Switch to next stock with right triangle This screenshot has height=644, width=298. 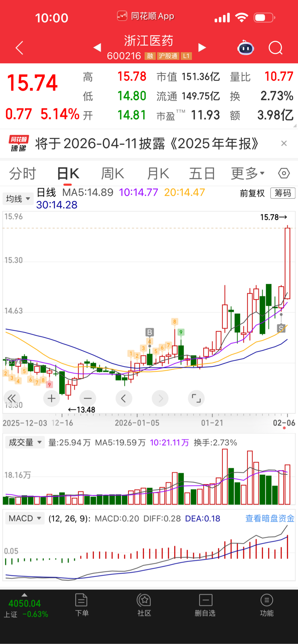[202, 48]
